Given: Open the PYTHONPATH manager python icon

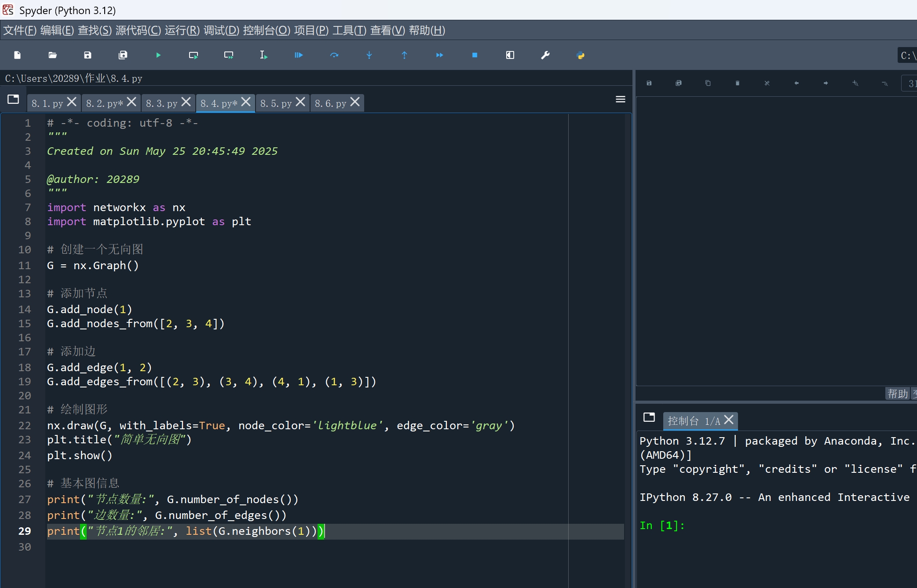Looking at the screenshot, I should (x=581, y=55).
